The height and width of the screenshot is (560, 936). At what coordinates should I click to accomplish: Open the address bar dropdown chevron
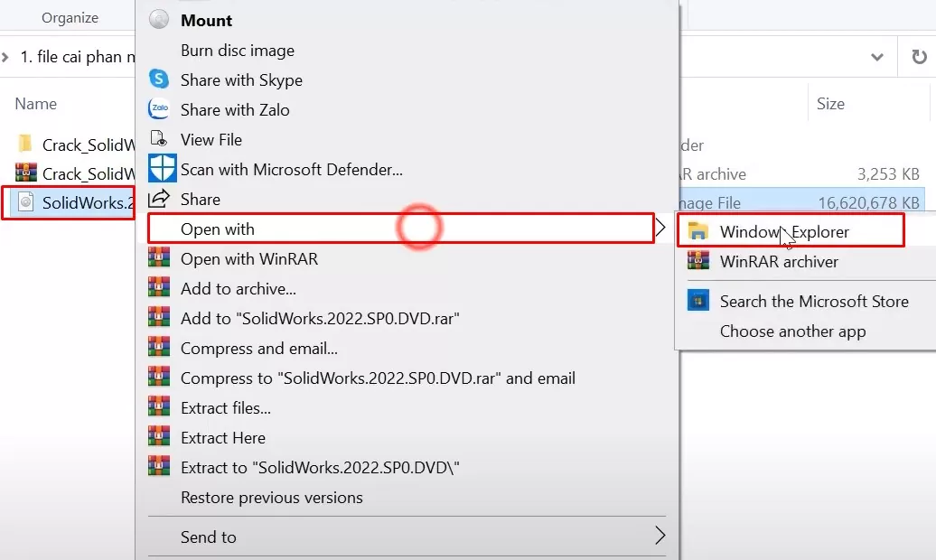coord(875,57)
